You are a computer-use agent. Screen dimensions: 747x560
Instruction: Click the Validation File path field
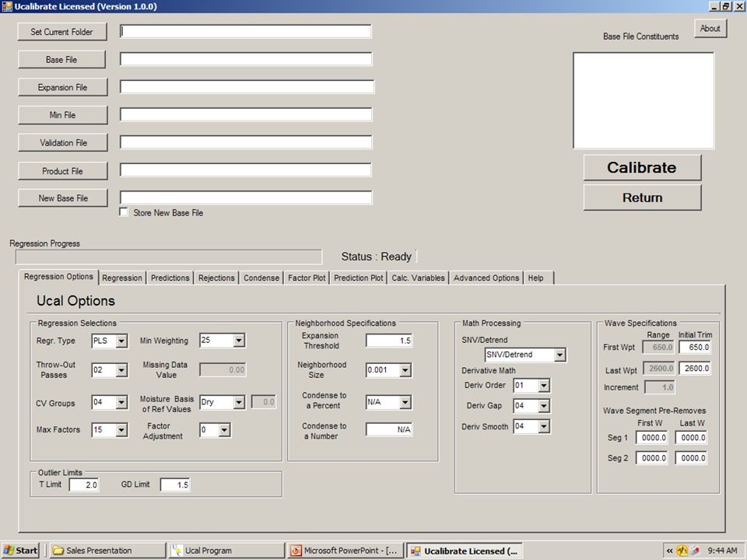[x=245, y=142]
